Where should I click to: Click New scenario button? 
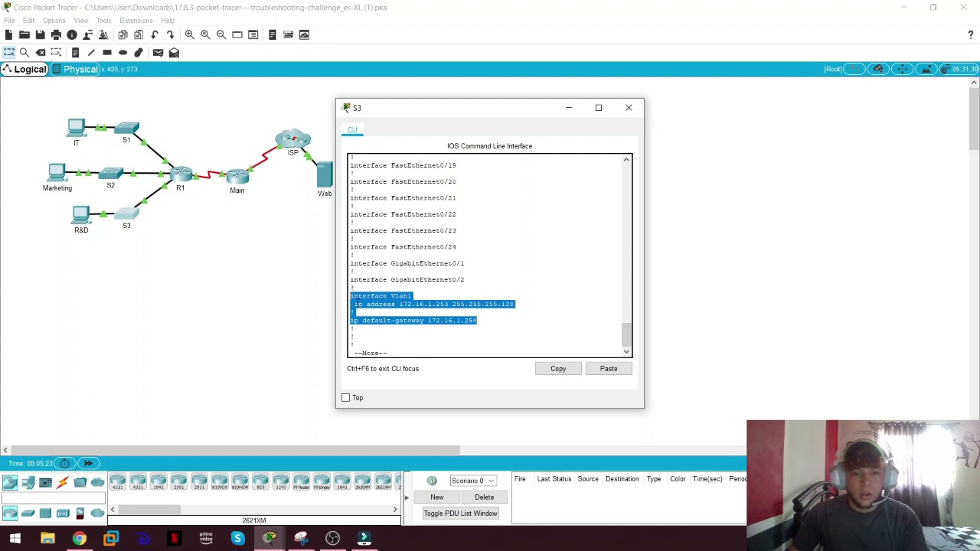click(436, 497)
